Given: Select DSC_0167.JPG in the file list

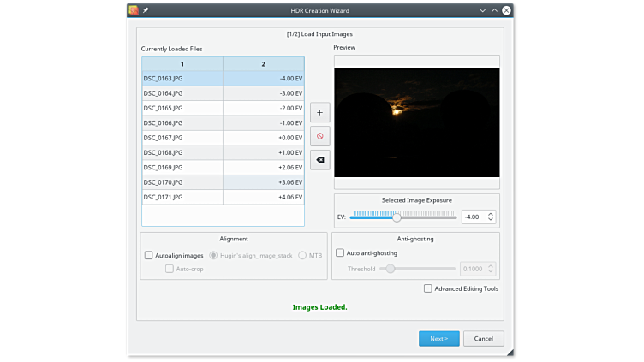Looking at the screenshot, I should (182, 138).
